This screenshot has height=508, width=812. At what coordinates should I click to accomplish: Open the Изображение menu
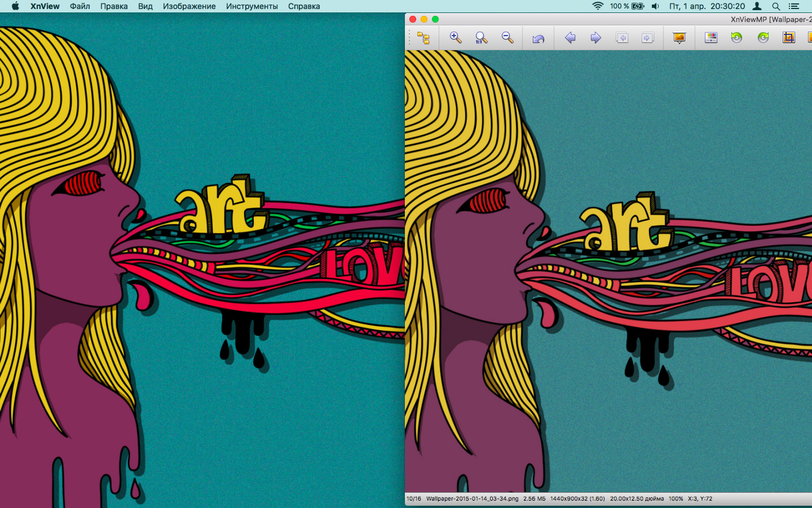(x=189, y=6)
